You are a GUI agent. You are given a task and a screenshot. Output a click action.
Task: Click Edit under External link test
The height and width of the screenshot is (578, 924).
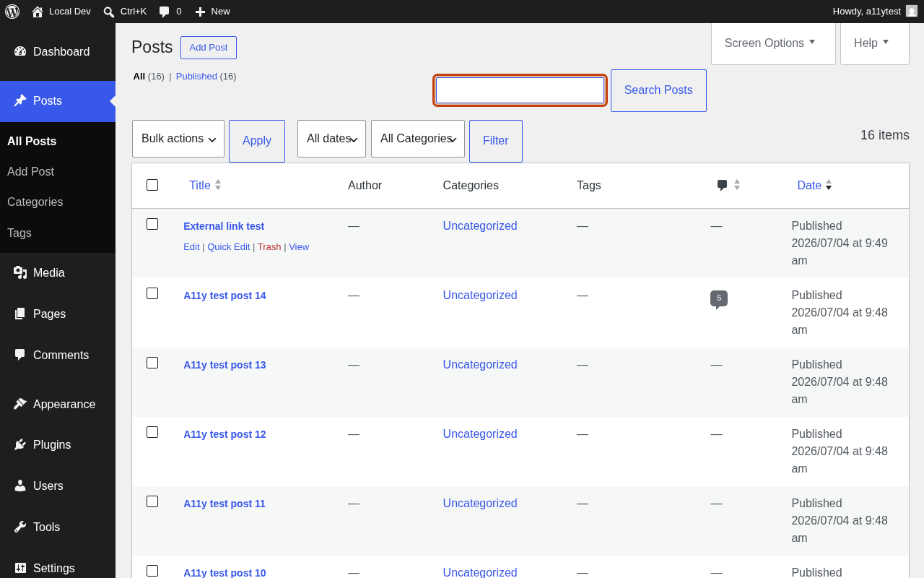click(191, 246)
